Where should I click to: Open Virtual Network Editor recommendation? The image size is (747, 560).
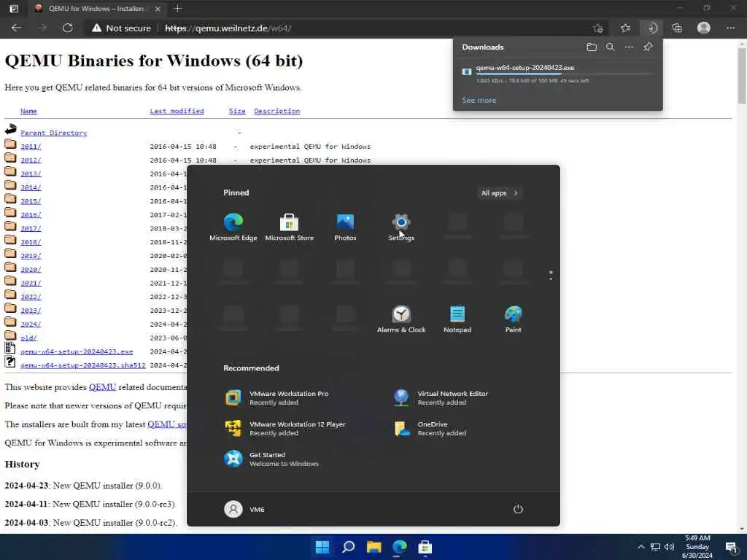(441, 397)
